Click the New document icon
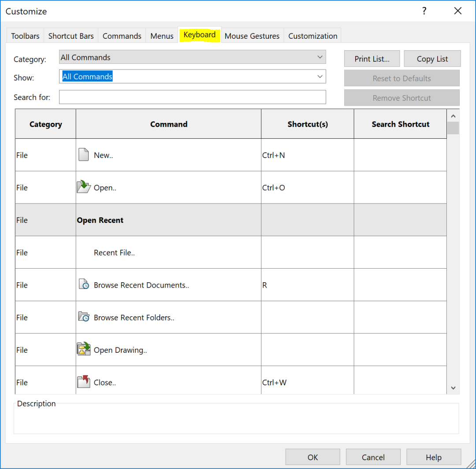 83,155
